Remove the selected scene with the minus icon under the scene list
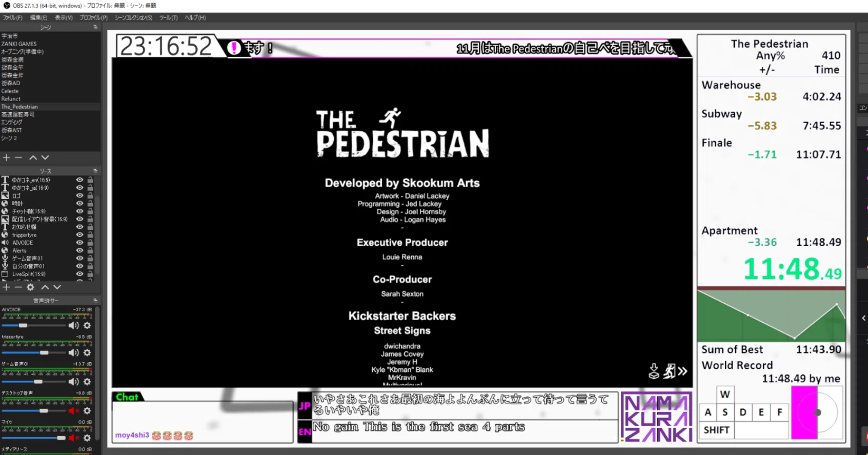868x455 pixels. [18, 157]
